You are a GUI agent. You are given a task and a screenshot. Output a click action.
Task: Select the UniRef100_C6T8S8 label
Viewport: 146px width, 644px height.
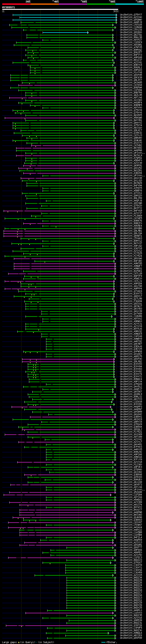[x=131, y=85]
